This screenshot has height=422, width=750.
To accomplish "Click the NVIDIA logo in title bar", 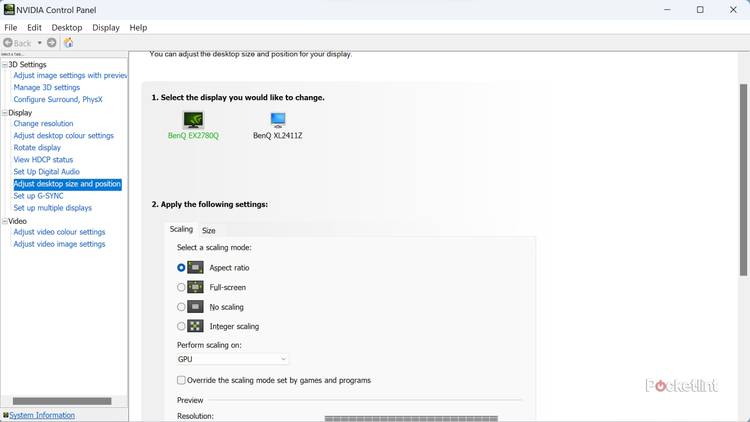I will pyautogui.click(x=9, y=9).
